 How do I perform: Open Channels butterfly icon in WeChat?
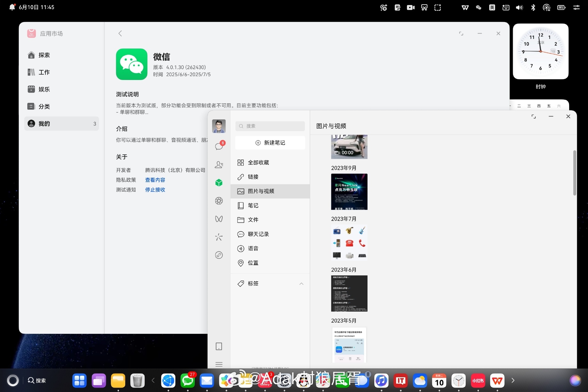click(219, 219)
